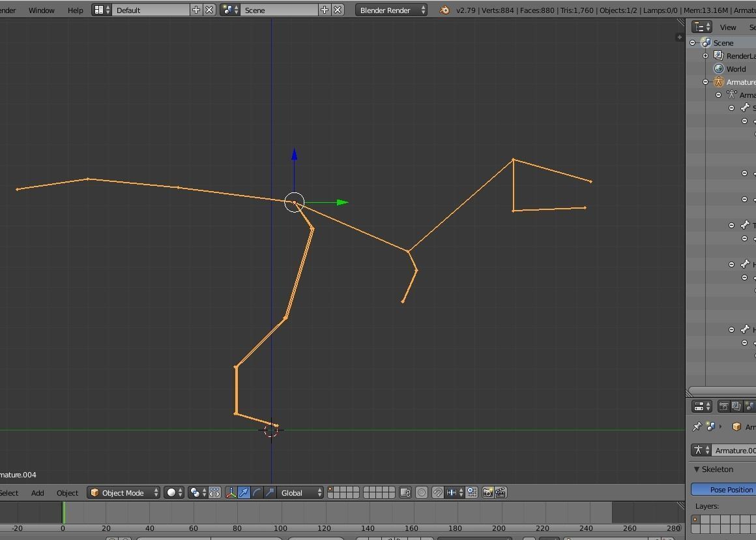This screenshot has width=756, height=540.
Task: Delete the Default screen layout
Action: 209,10
